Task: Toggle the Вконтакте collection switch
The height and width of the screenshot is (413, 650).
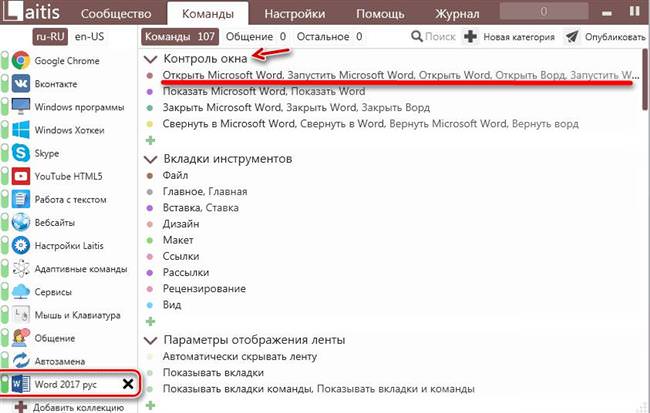Action: pos(5,84)
